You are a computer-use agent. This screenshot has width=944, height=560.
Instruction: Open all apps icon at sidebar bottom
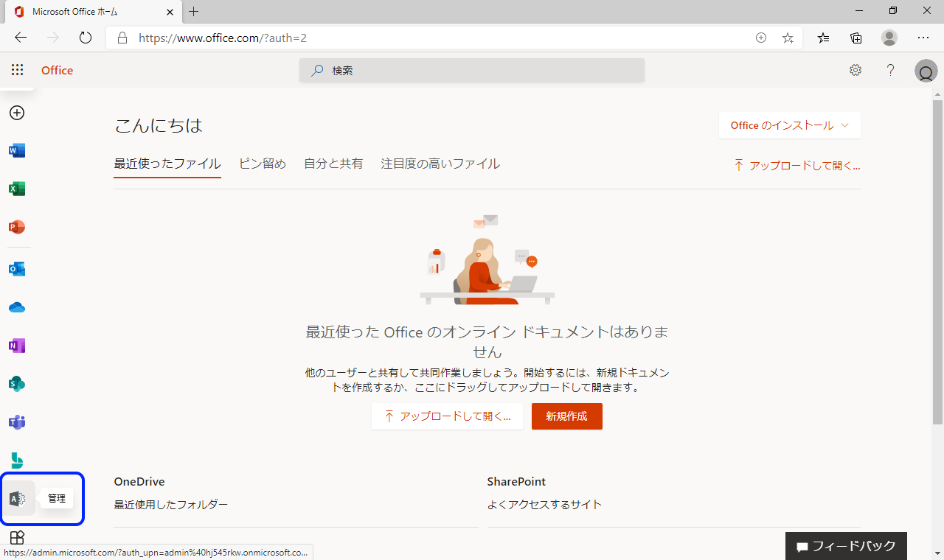coord(17,537)
